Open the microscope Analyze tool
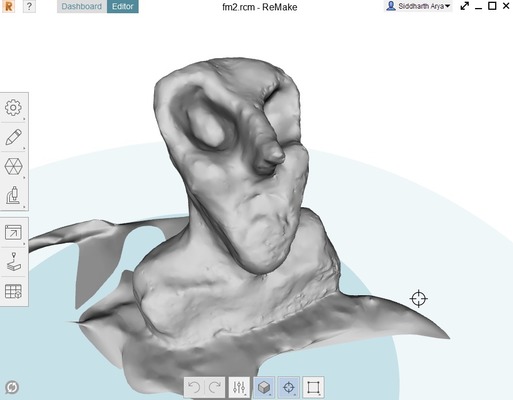The height and width of the screenshot is (400, 513). [14, 195]
